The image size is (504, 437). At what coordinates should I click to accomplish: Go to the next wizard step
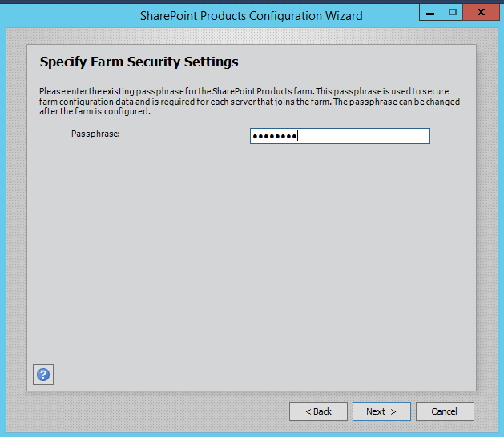(x=381, y=411)
